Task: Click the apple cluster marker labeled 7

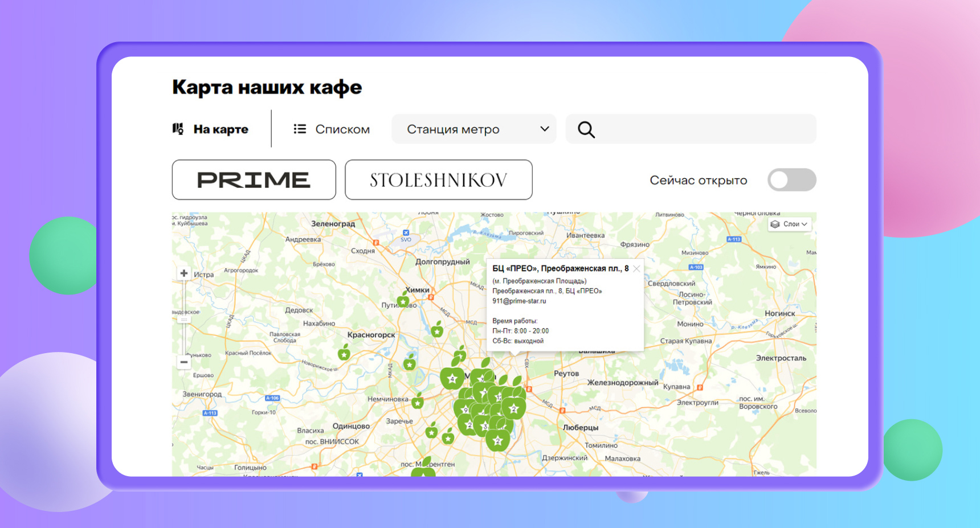Action: 484,392
